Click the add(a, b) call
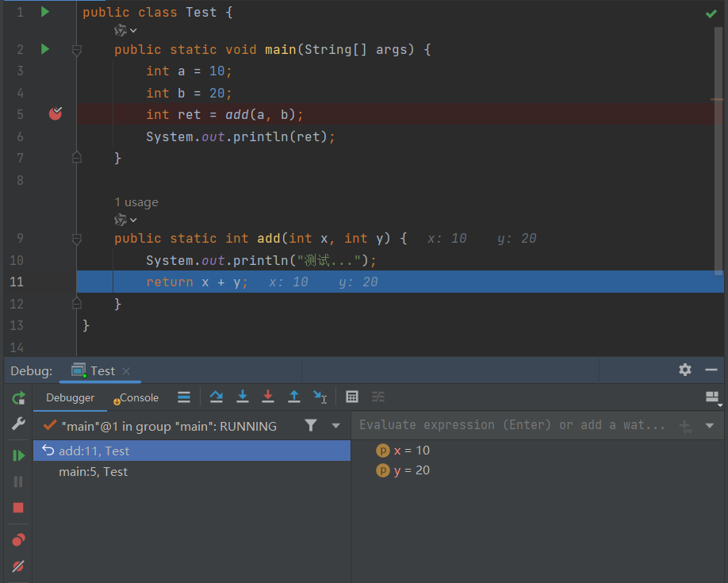The height and width of the screenshot is (583, 728). point(260,115)
